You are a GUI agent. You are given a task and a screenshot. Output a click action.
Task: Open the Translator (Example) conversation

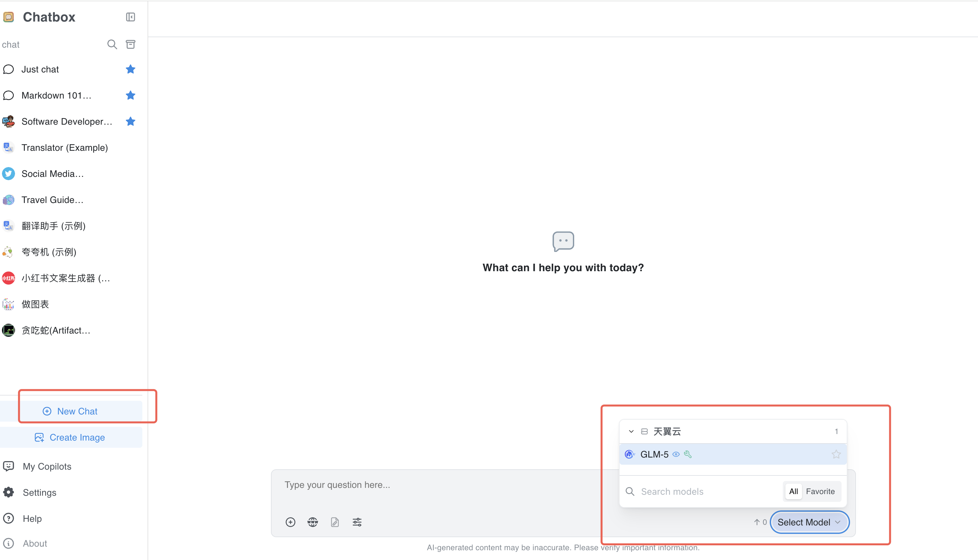point(65,148)
